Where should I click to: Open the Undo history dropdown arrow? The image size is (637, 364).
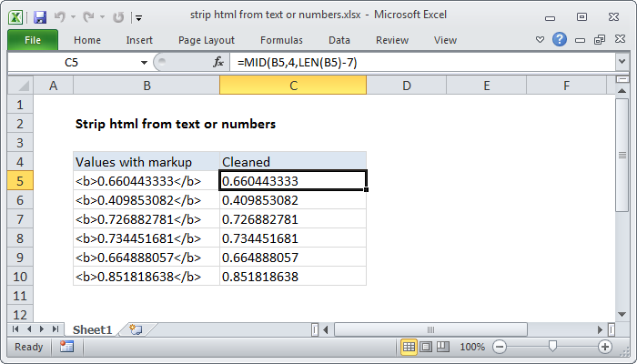73,17
